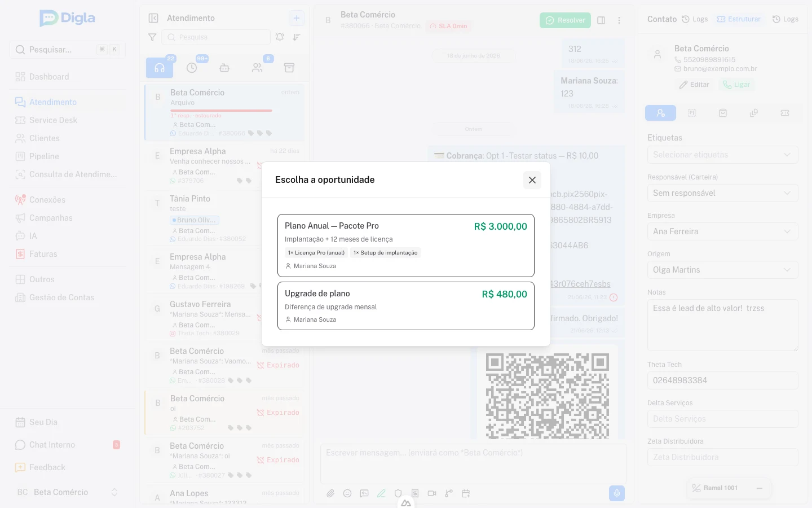Image resolution: width=812 pixels, height=508 pixels.
Task: Collapse the Atendimento list panel
Action: 153,18
